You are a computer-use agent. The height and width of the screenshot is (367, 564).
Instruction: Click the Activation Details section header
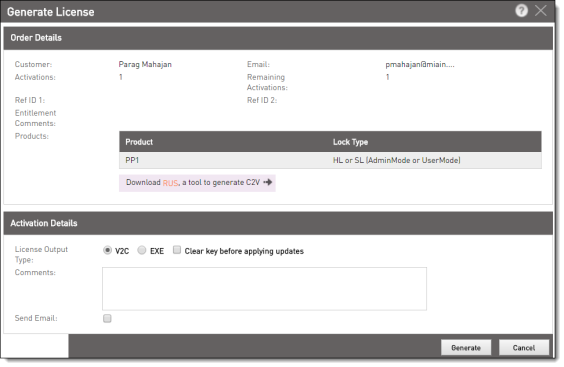click(278, 223)
